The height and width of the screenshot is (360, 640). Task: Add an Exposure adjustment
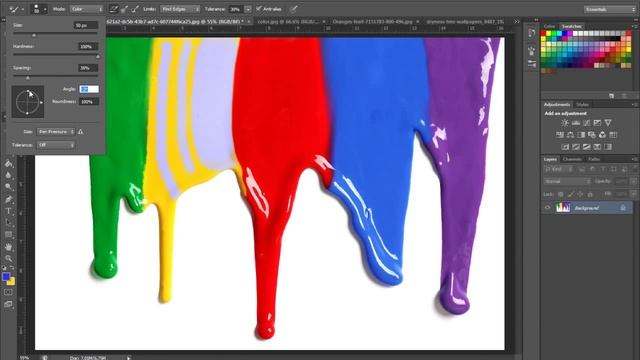597,122
